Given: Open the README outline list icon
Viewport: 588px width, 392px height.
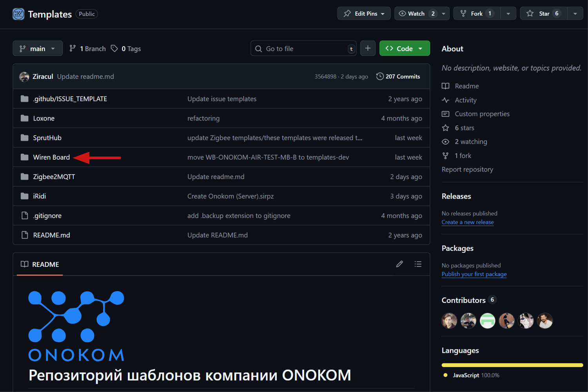Looking at the screenshot, I should click(x=418, y=264).
